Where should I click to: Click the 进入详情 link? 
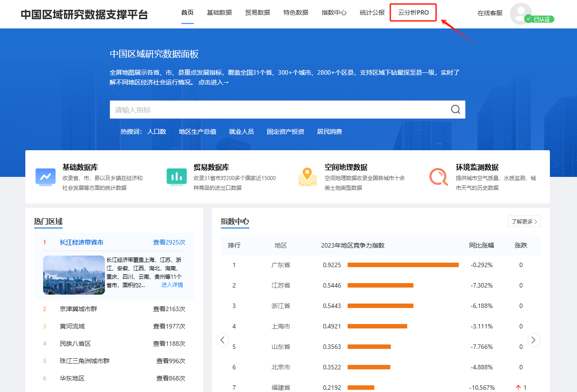click(172, 285)
